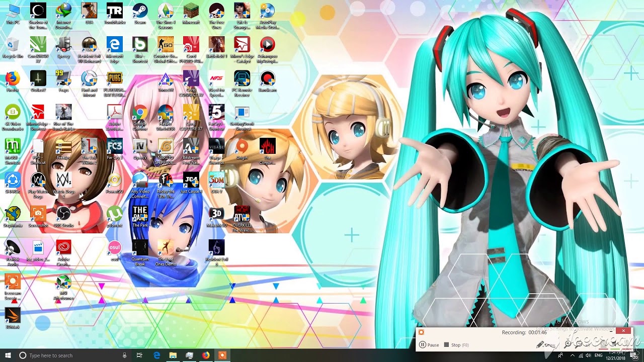Open the Icecream Screen Recorder desktop icon
Image resolution: width=644 pixels, height=362 pixels.
pos(13,287)
